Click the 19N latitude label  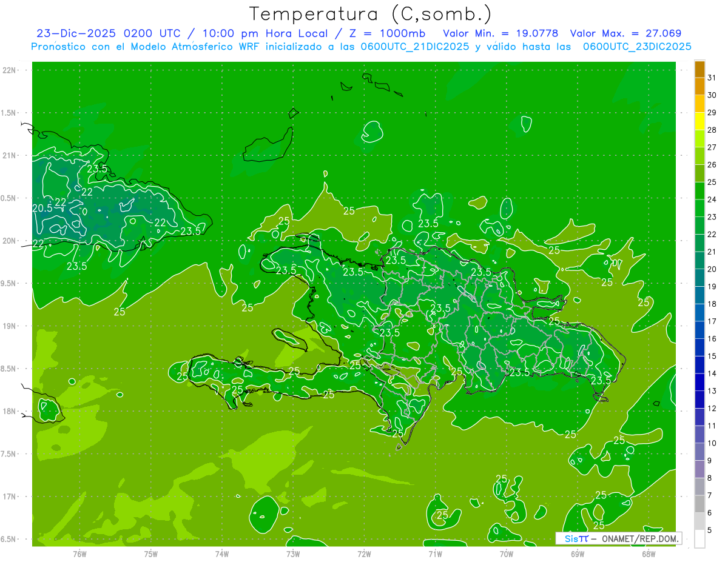coord(9,326)
